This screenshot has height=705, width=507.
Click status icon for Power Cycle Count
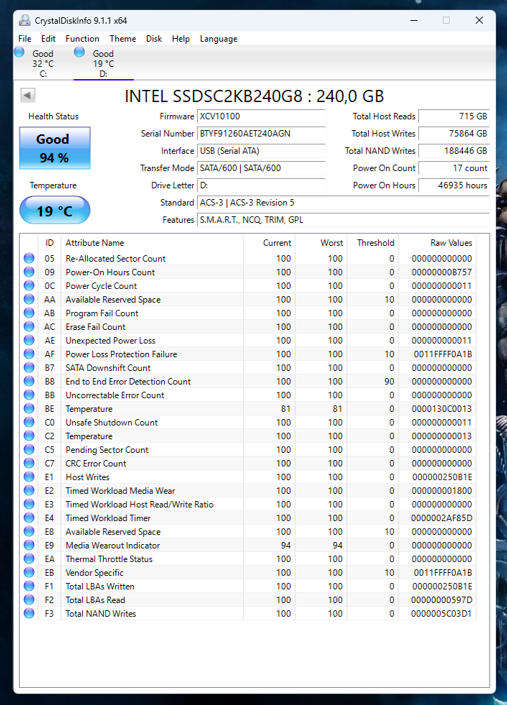click(29, 286)
